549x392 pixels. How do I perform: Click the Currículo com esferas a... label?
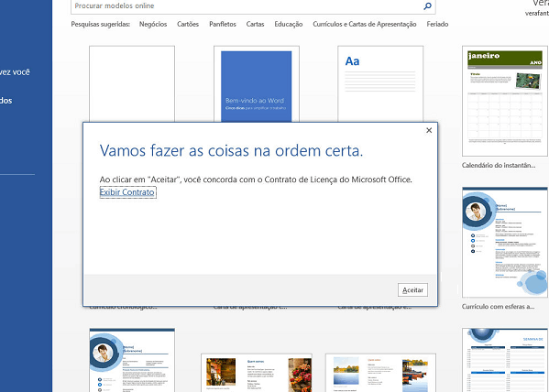499,307
